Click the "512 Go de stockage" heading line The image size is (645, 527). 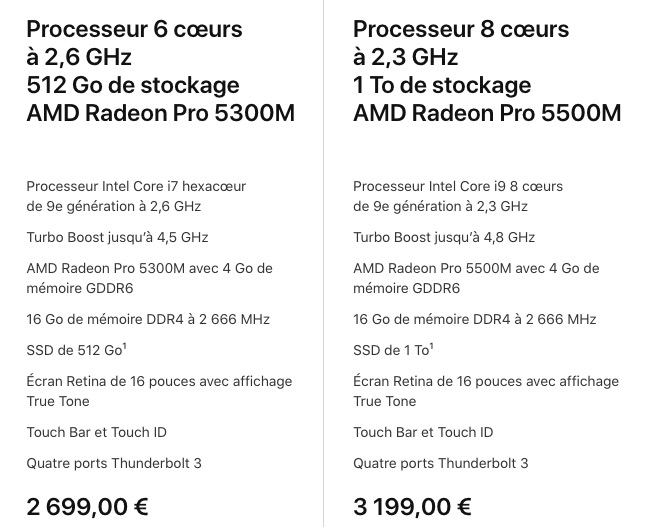[x=133, y=85]
